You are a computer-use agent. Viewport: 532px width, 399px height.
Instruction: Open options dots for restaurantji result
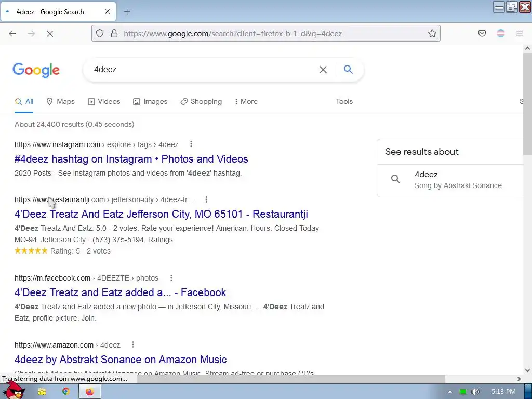[206, 199]
